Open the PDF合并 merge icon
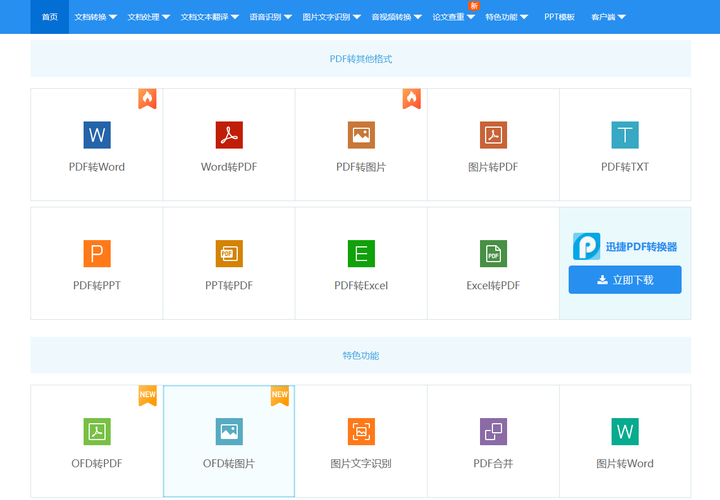This screenshot has width=720, height=500. pos(493,432)
